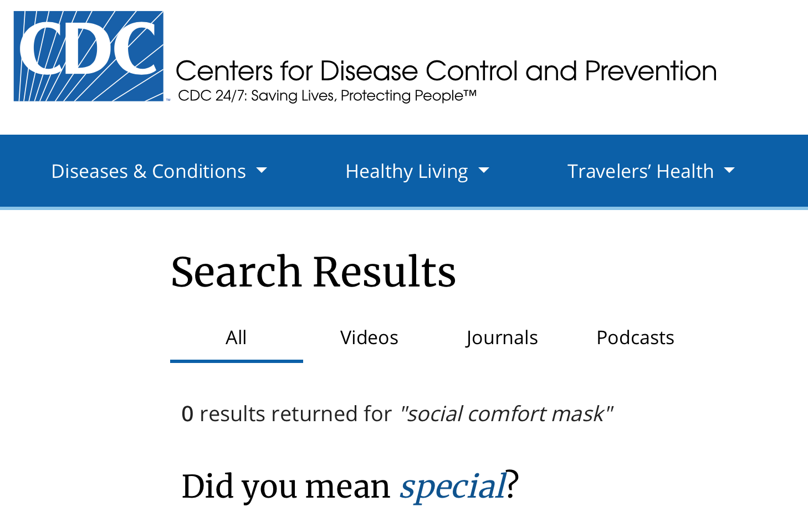This screenshot has width=808, height=532.
Task: Open the Travelers' Health menu
Action: (x=640, y=171)
